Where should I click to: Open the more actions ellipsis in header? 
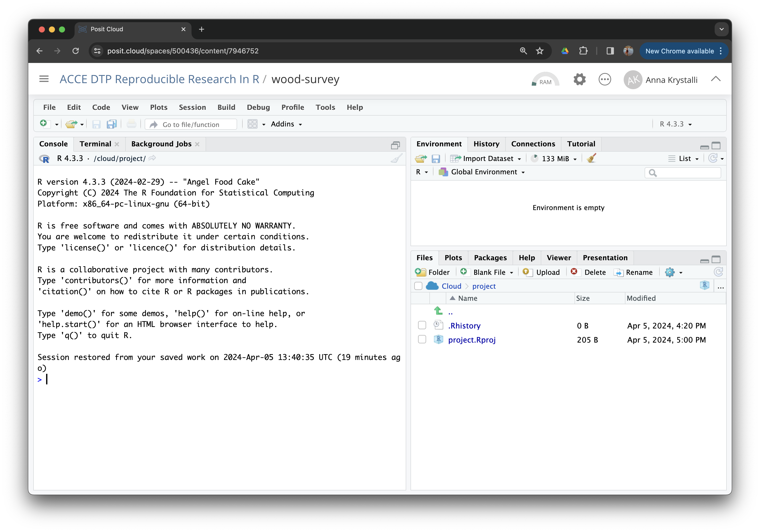605,79
